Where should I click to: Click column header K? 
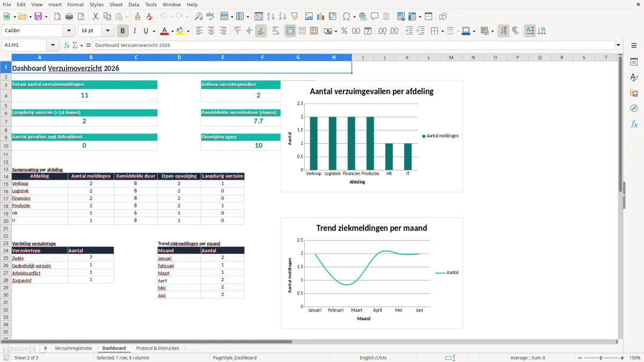click(407, 57)
